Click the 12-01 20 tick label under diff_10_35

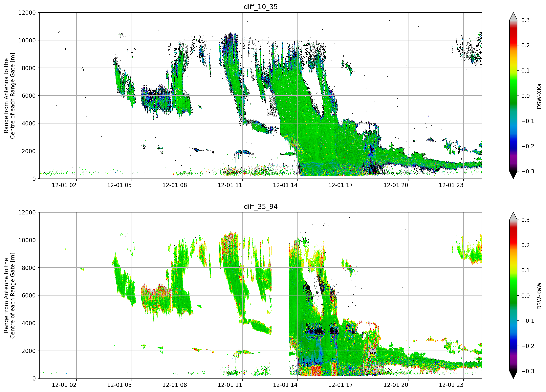coord(396,185)
